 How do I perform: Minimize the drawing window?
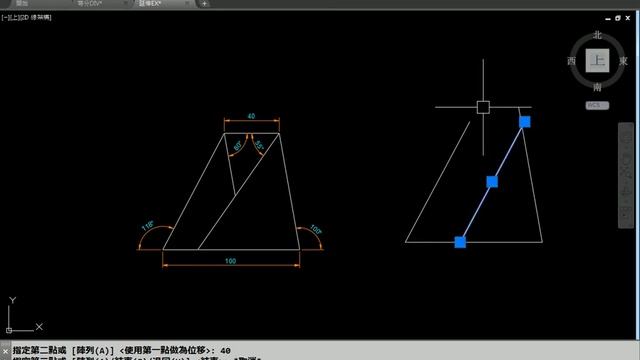click(x=608, y=18)
